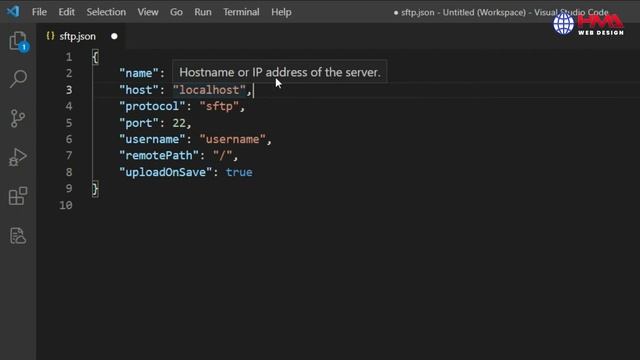Viewport: 640px width, 360px height.
Task: Open the Run menu
Action: pos(203,12)
